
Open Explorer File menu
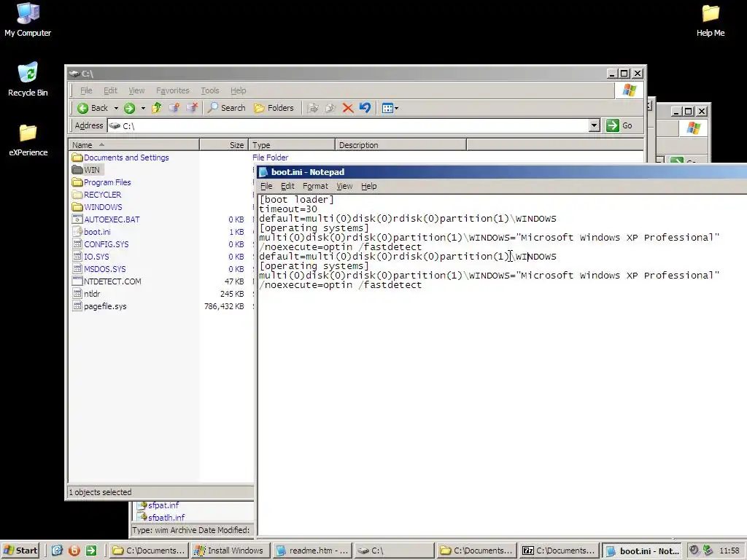coord(86,90)
